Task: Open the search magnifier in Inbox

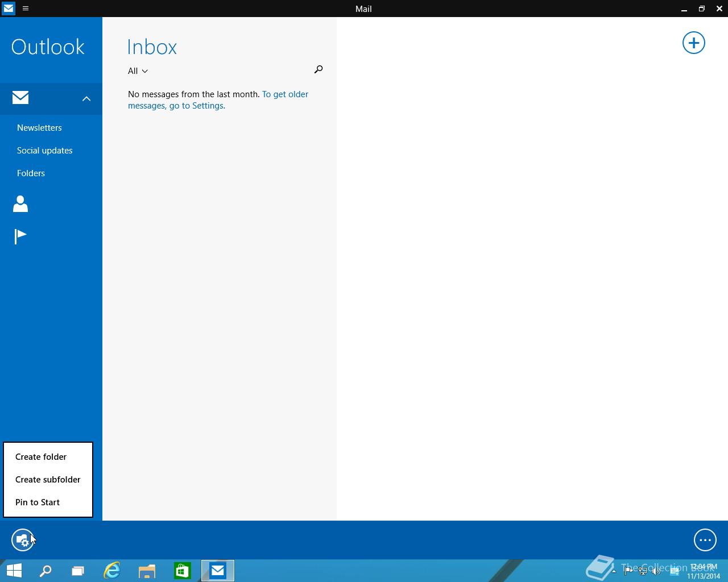Action: [x=318, y=69]
